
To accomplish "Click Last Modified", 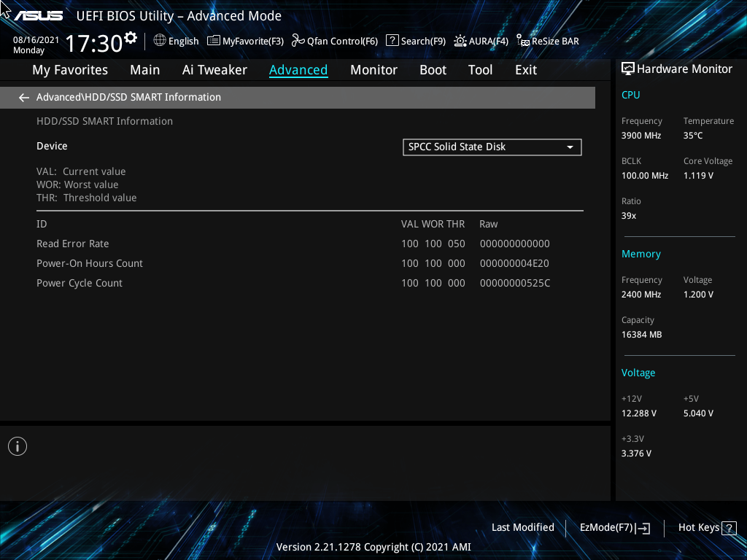I will (x=522, y=528).
